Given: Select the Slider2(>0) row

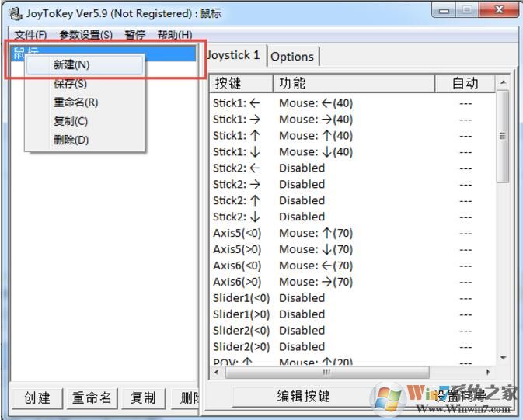Looking at the screenshot, I should pos(353,347).
